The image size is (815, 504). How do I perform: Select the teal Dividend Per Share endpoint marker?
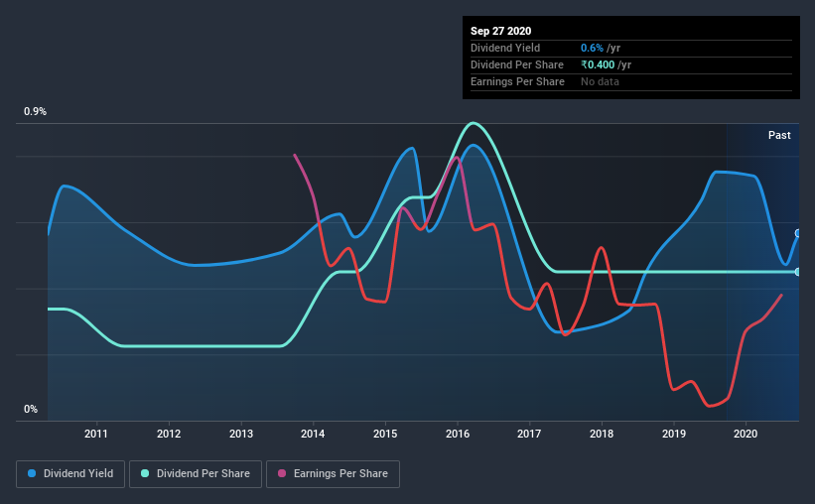797,272
